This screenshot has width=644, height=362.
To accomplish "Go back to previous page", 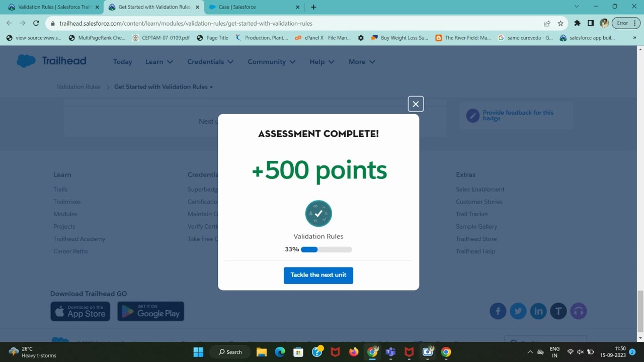I will 9,23.
